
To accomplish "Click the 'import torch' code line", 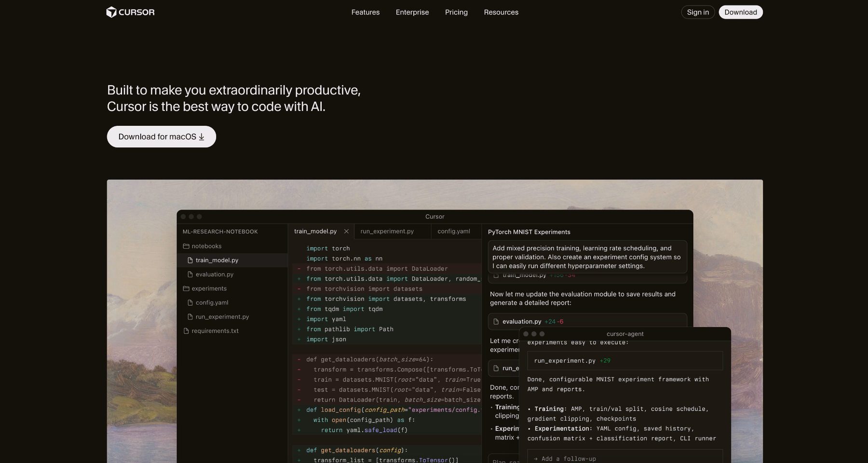I will click(x=328, y=248).
